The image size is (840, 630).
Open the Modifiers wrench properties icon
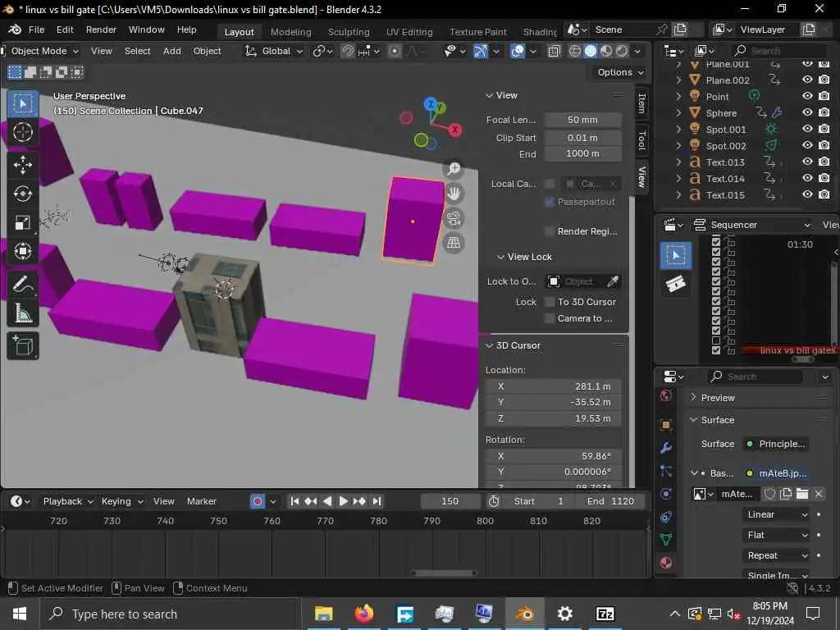click(x=666, y=448)
